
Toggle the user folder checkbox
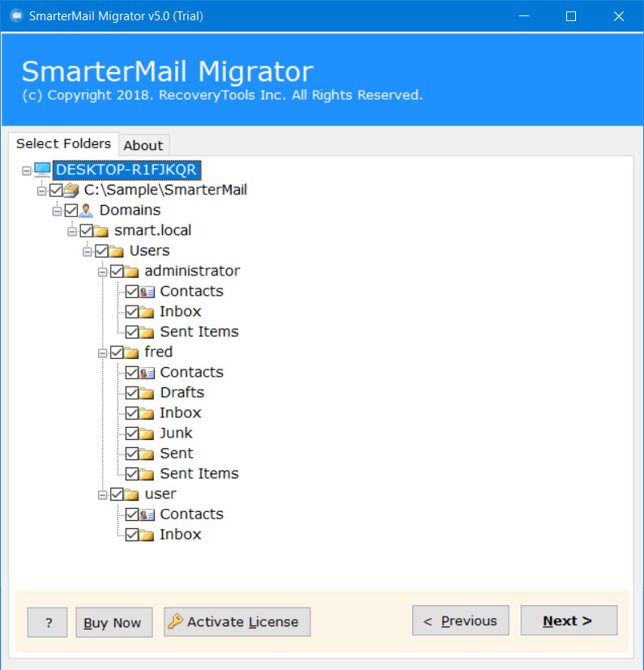coord(117,494)
